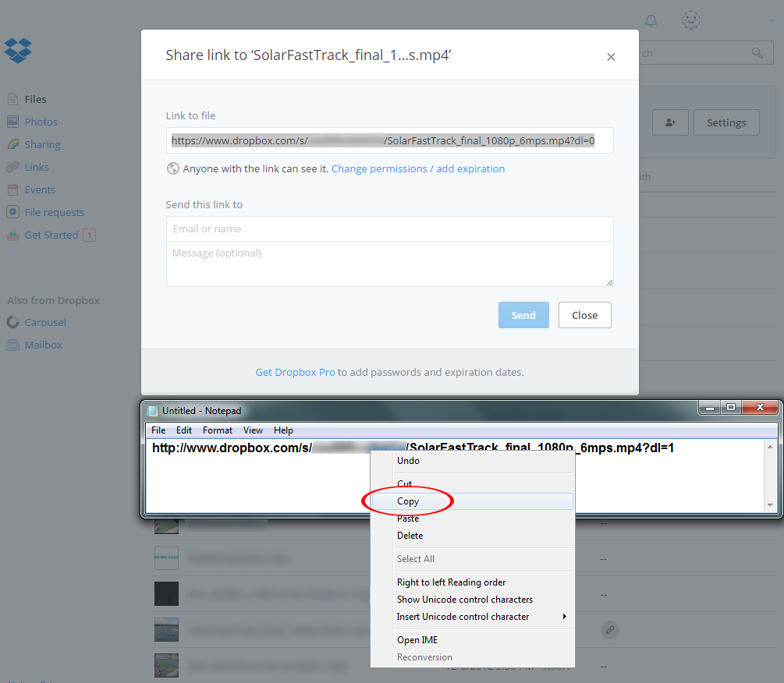Click Change permissions / add expiration link
784x683 pixels.
point(418,169)
